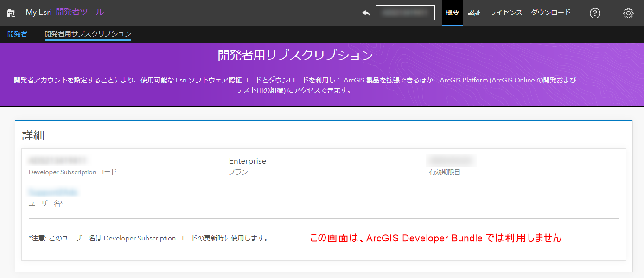
Task: Click the blurred Developer Subscription code value
Action: pyautogui.click(x=58, y=161)
